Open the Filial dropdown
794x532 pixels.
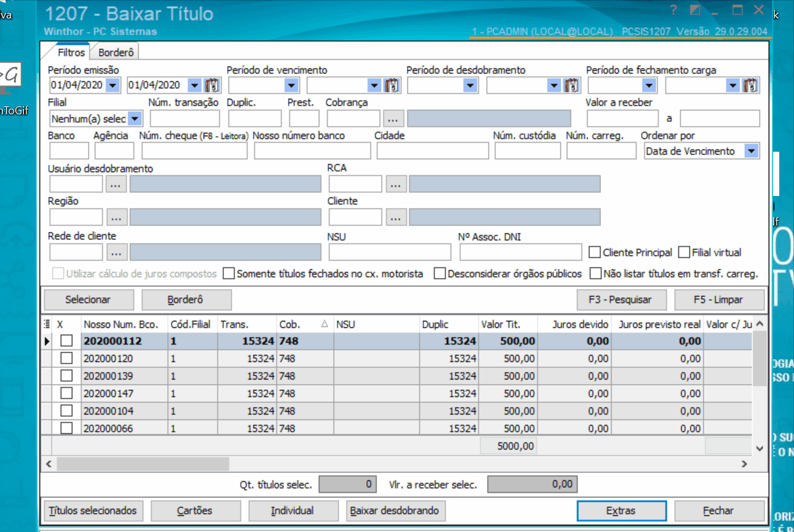click(x=135, y=118)
